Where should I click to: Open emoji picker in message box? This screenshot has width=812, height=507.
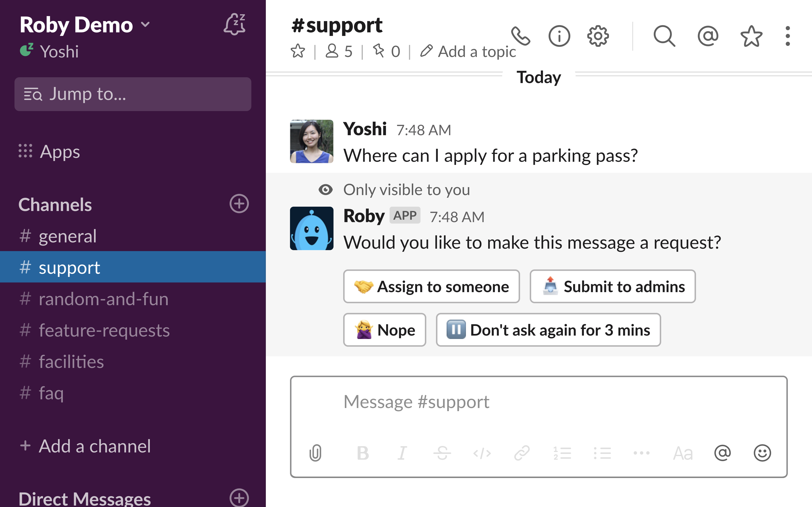point(762,453)
